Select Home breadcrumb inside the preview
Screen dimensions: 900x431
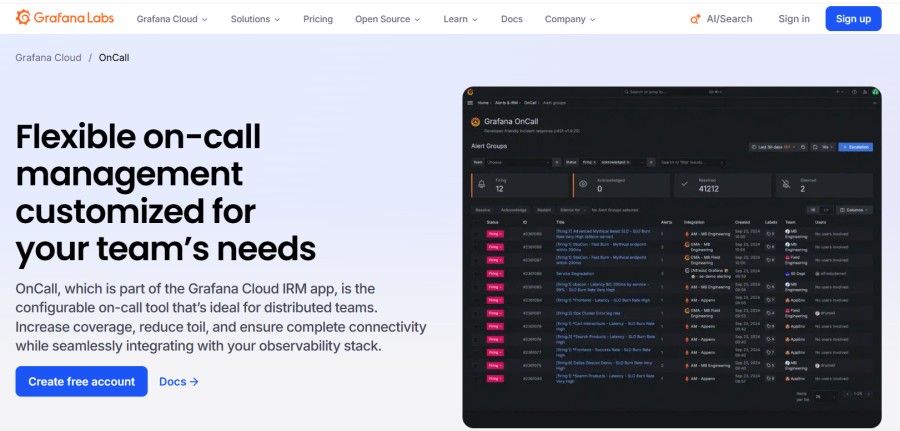[483, 103]
